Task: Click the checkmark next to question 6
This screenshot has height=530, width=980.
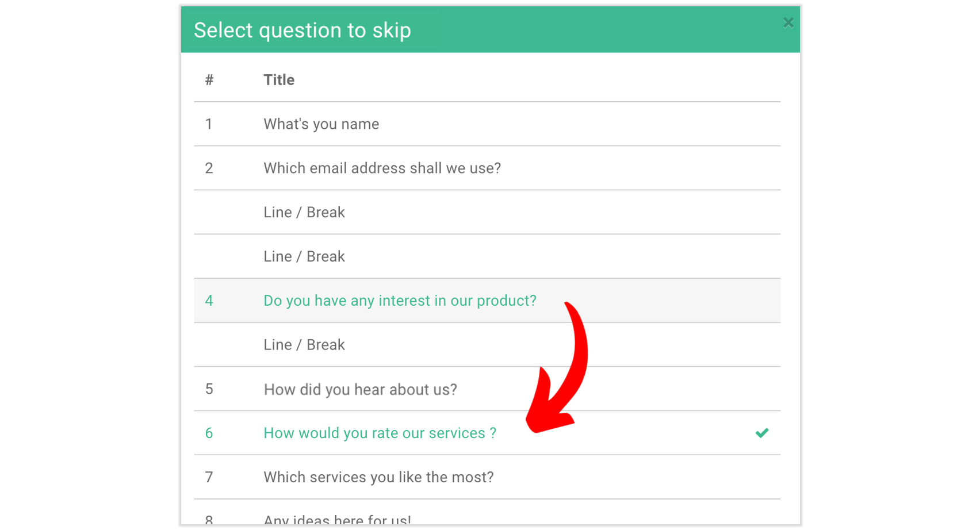Action: pos(762,433)
